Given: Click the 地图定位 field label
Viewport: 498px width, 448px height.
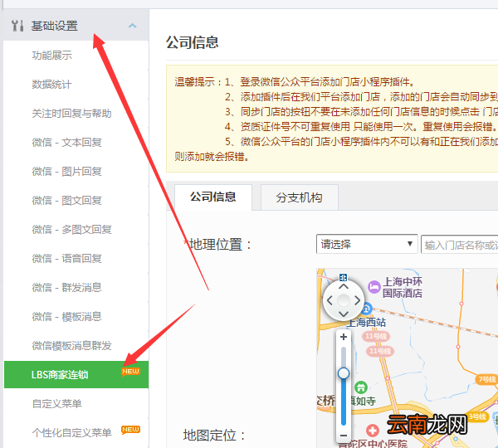Looking at the screenshot, I should (214, 436).
